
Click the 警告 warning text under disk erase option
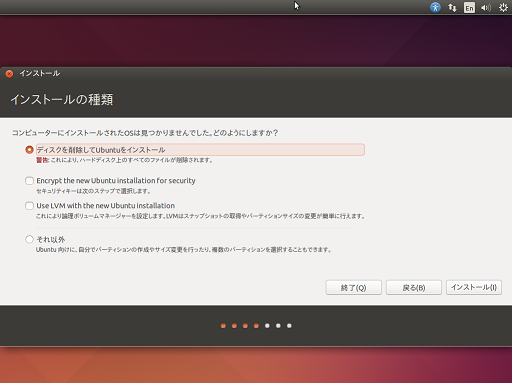tap(124, 160)
